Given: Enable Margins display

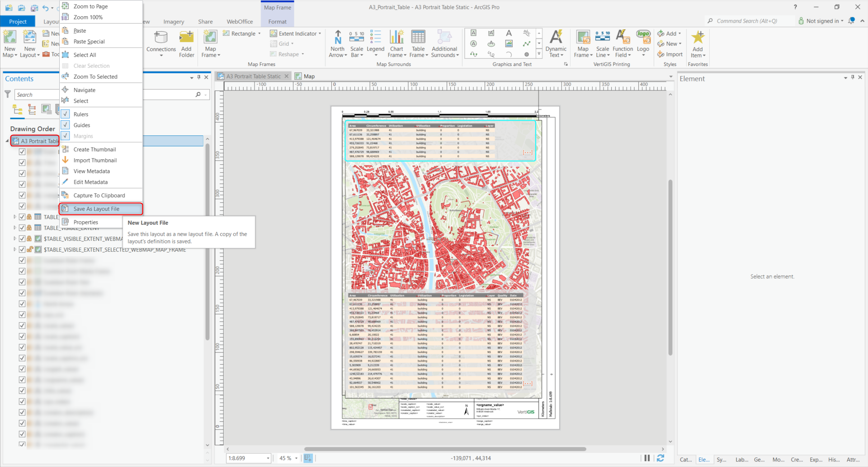Looking at the screenshot, I should (83, 136).
